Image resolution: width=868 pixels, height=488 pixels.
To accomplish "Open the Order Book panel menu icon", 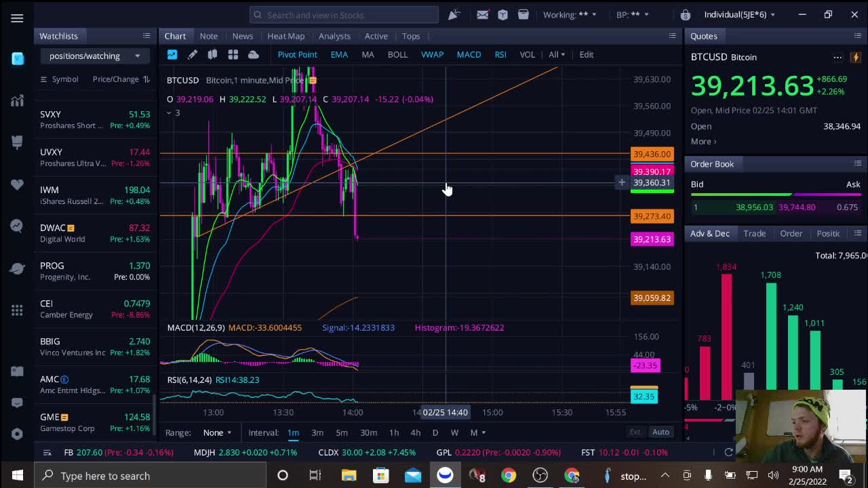I will point(858,163).
